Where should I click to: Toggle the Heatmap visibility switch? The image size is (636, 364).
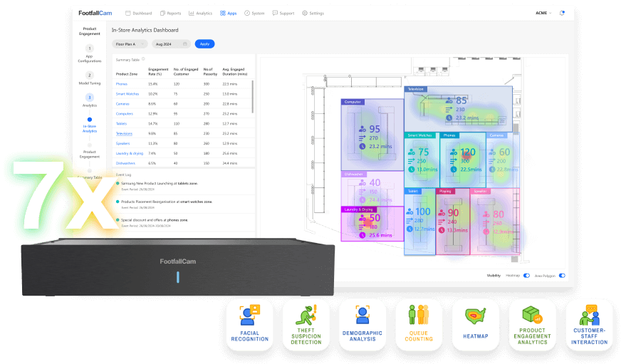pyautogui.click(x=526, y=275)
